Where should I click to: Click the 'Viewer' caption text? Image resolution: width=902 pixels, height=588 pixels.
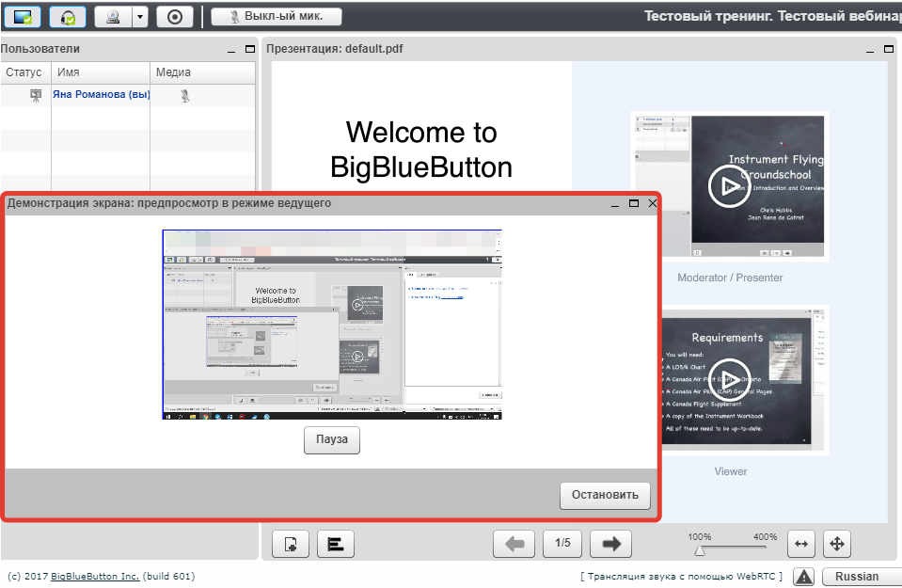pyautogui.click(x=731, y=471)
